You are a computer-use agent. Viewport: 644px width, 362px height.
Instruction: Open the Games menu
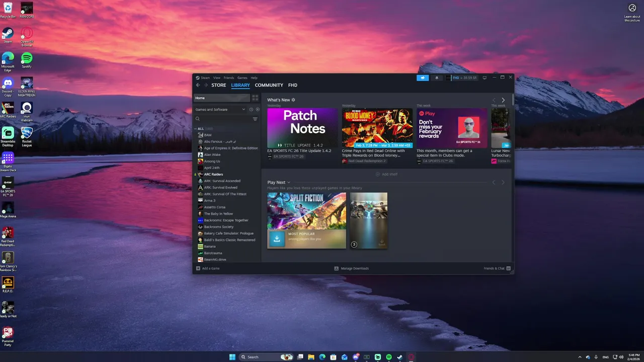[243, 78]
